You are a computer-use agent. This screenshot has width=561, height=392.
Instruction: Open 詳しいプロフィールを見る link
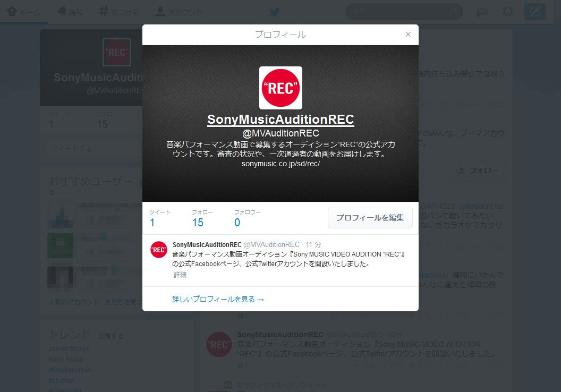click(218, 299)
